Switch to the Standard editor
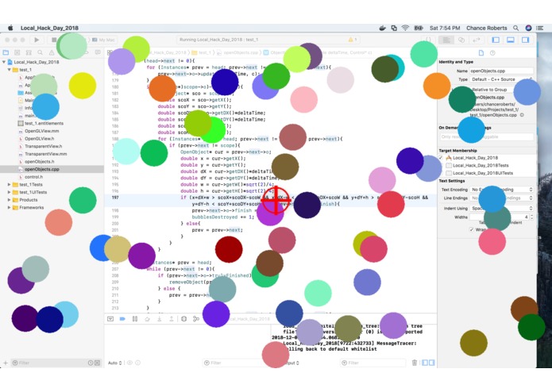This screenshot has width=552, height=392. pyautogui.click(x=446, y=40)
